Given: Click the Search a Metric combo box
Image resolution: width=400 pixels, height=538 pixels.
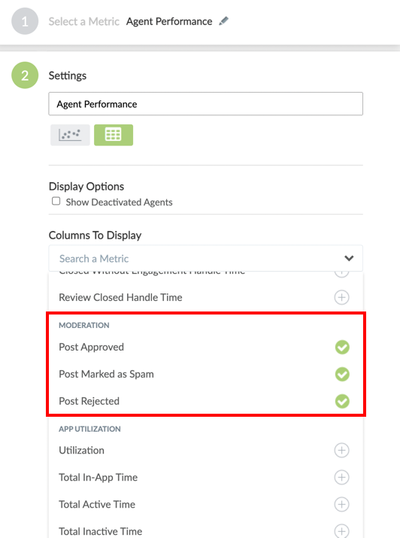Looking at the screenshot, I should pos(205,258).
